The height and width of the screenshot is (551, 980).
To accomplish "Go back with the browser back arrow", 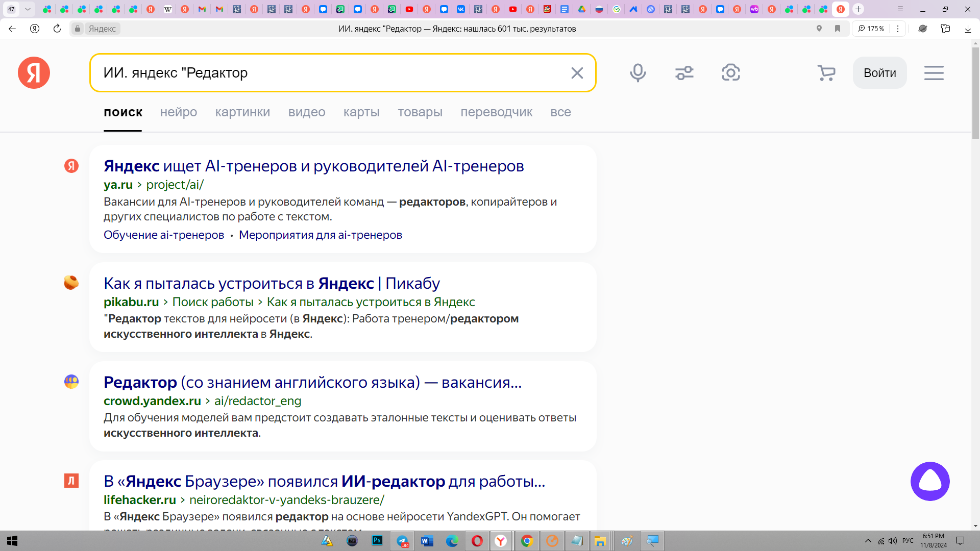I will pyautogui.click(x=12, y=29).
